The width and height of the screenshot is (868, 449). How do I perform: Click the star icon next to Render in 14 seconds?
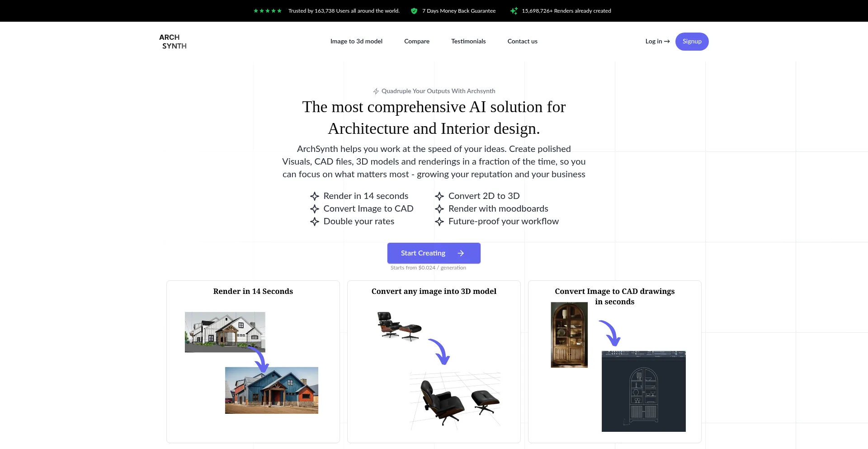pyautogui.click(x=315, y=196)
